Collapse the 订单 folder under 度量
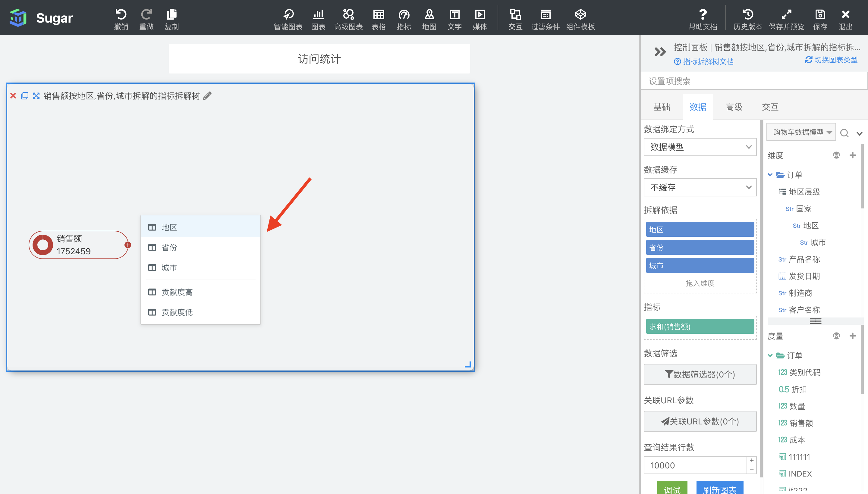868x494 pixels. [770, 355]
